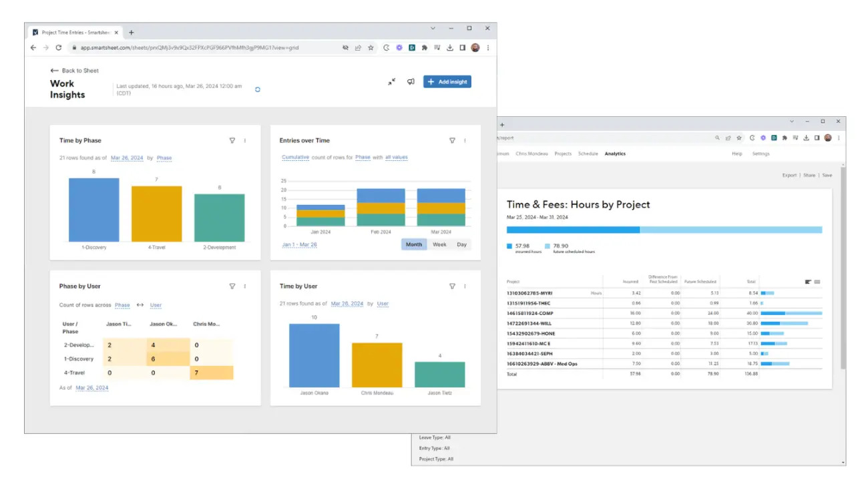Screen dimensions: 868x488
Task: Select the Month time granularity
Action: (414, 244)
